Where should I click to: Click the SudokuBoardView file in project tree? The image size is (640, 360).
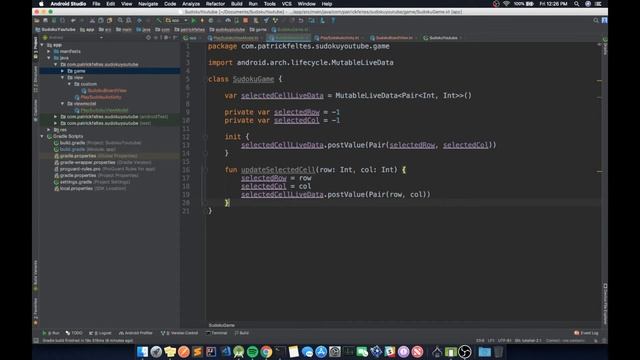[x=104, y=91]
